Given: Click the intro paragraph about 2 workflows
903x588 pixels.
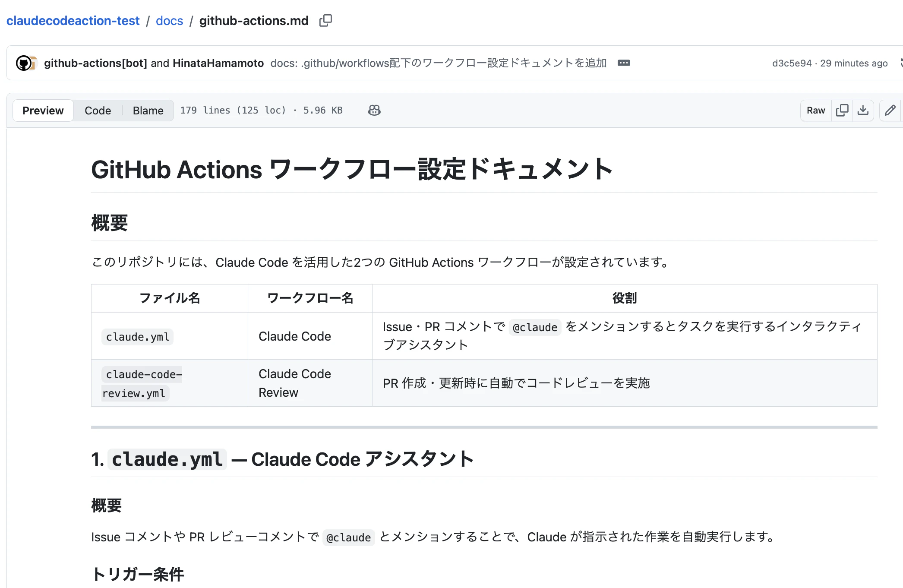Looking at the screenshot, I should click(x=380, y=262).
